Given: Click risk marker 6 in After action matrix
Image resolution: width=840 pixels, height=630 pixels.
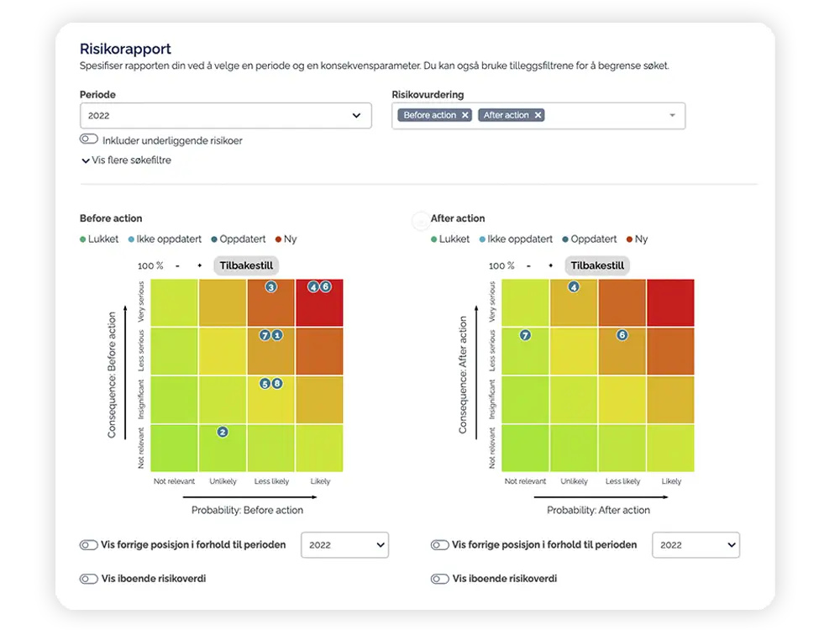Looking at the screenshot, I should click(622, 335).
